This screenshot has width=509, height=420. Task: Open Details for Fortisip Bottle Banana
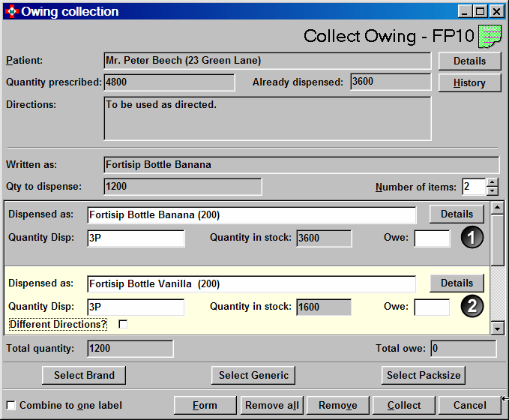(x=457, y=214)
